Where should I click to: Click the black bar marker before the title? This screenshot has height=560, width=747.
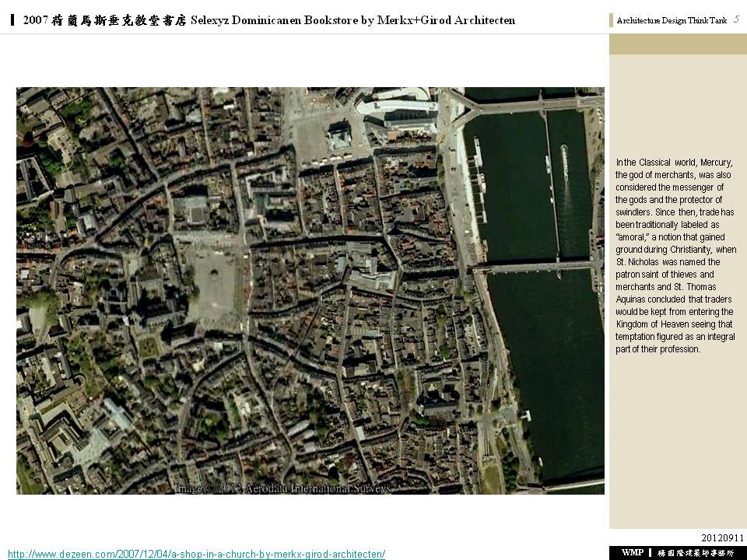point(13,20)
